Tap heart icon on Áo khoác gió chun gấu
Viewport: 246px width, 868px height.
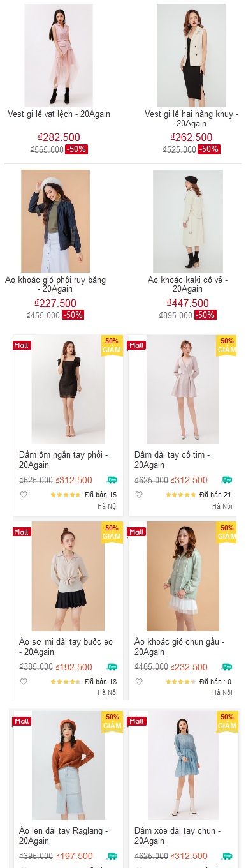pyautogui.click(x=139, y=682)
